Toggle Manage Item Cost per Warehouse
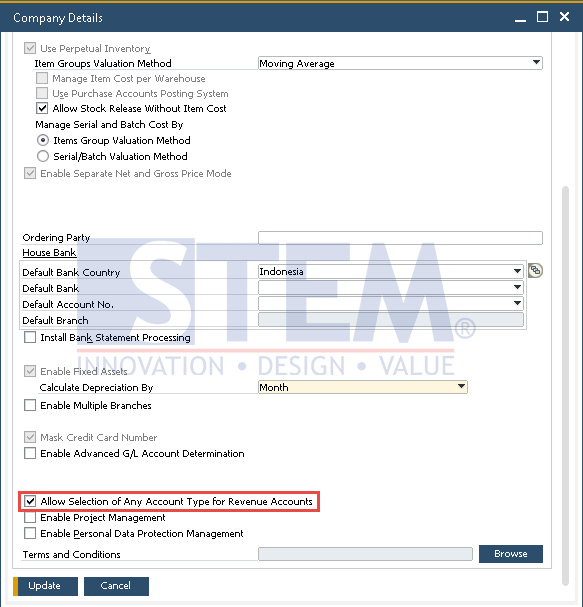Viewport: 583px width, 607px height. (42, 78)
